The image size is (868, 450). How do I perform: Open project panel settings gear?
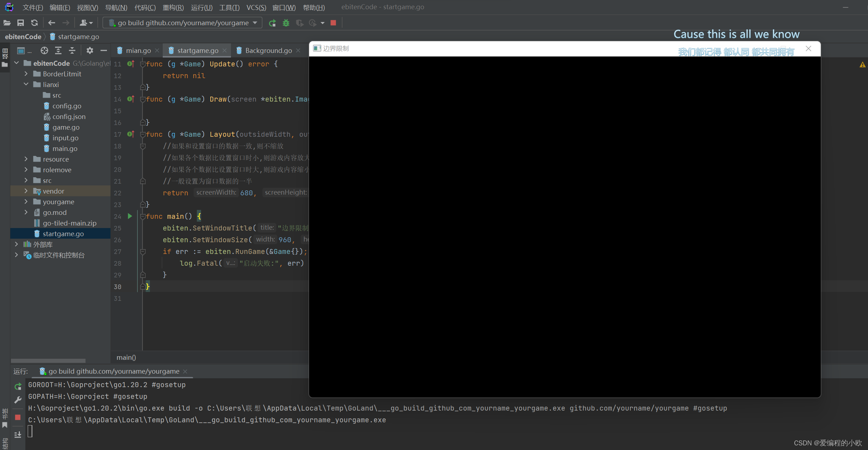(x=90, y=50)
